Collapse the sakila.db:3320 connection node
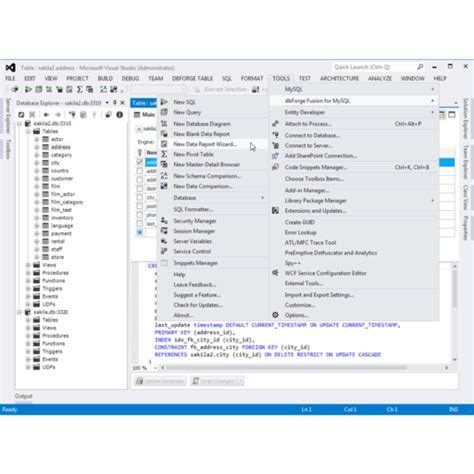Viewport: 474px width, 474px height. click(x=19, y=312)
